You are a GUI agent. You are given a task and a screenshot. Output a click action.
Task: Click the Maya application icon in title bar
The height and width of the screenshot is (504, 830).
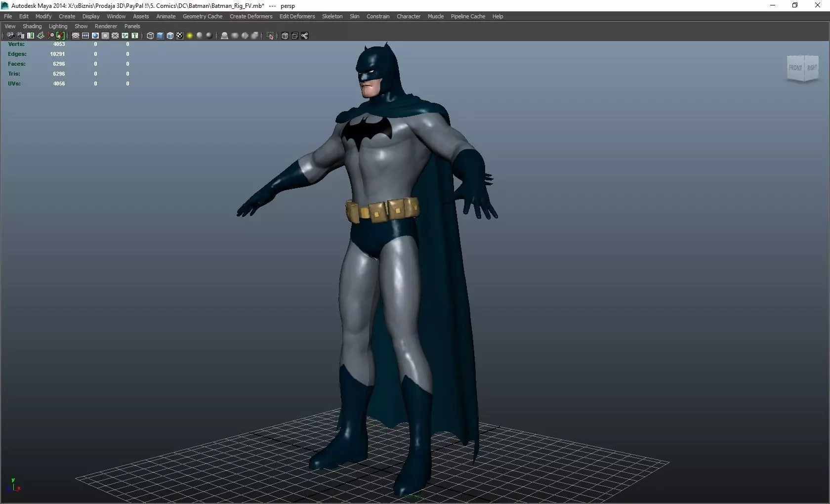[x=5, y=5]
